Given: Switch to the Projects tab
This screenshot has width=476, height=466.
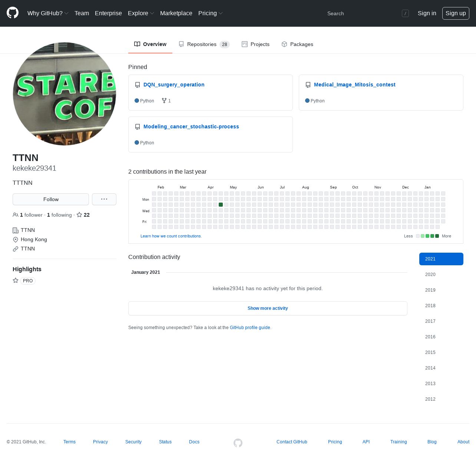Looking at the screenshot, I should [255, 44].
